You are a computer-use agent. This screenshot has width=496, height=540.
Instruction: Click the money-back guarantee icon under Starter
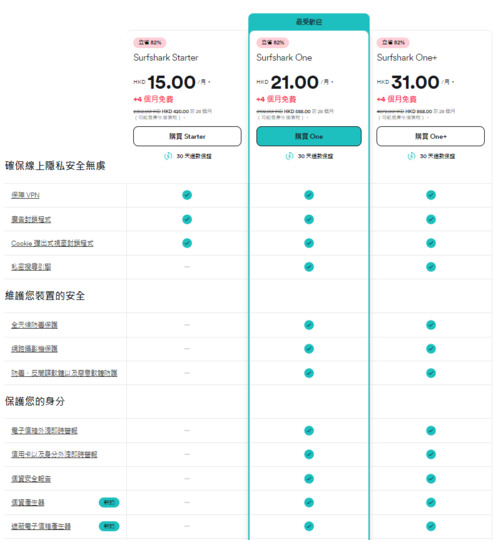[168, 156]
